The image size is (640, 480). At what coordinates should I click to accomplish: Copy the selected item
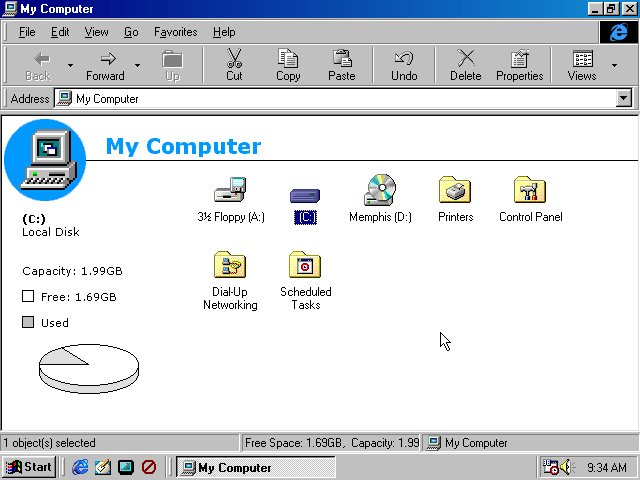click(288, 65)
